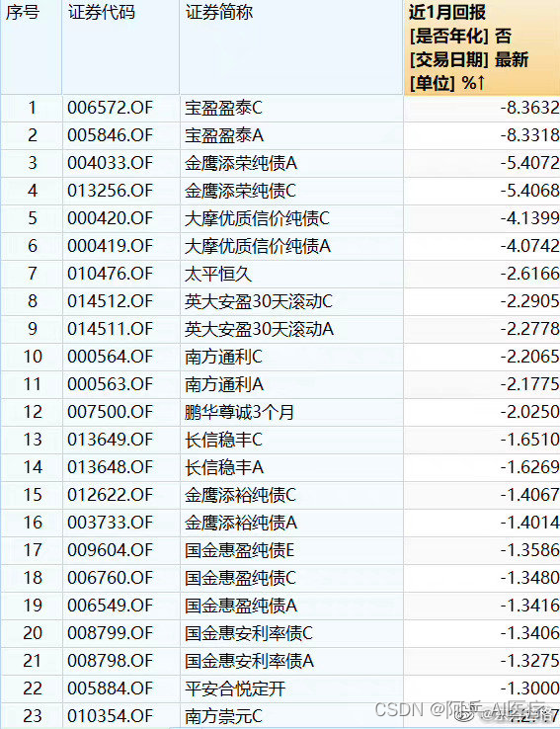Viewport: 560px width, 729px height.
Task: Select fund 鹏华尊诚3个月
Action: pyautogui.click(x=239, y=412)
